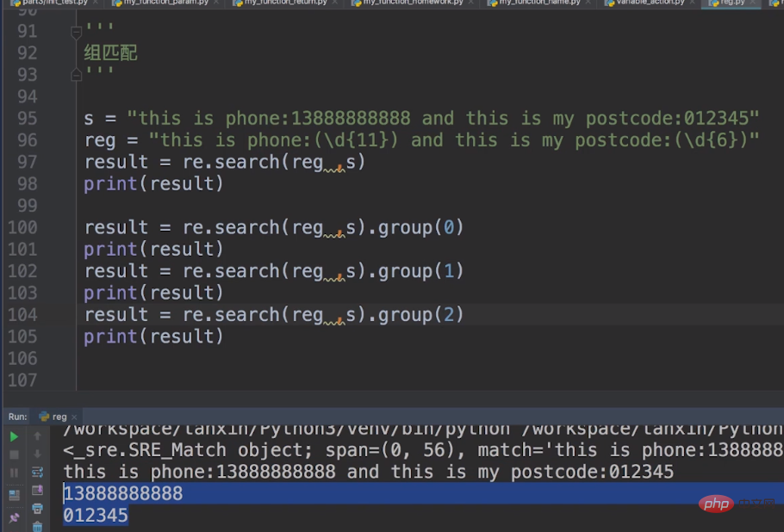
Task: Click line number 107 in the gutter
Action: (x=22, y=380)
